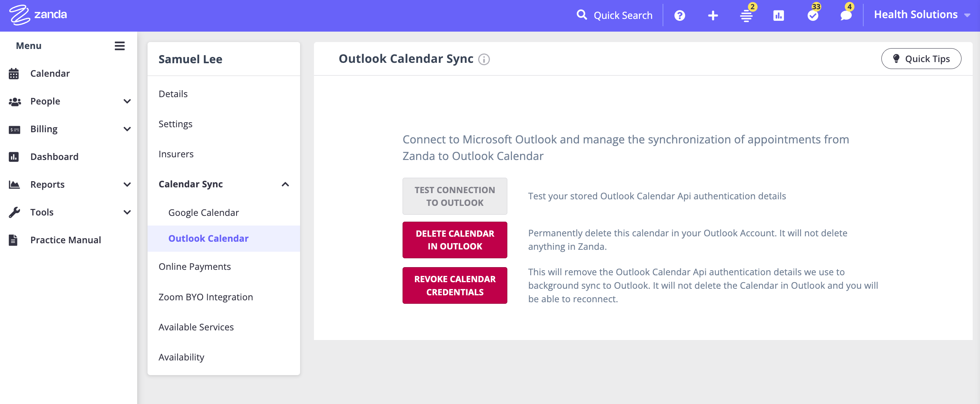Open the messages chat bubble icon
The height and width of the screenshot is (404, 980).
point(846,15)
